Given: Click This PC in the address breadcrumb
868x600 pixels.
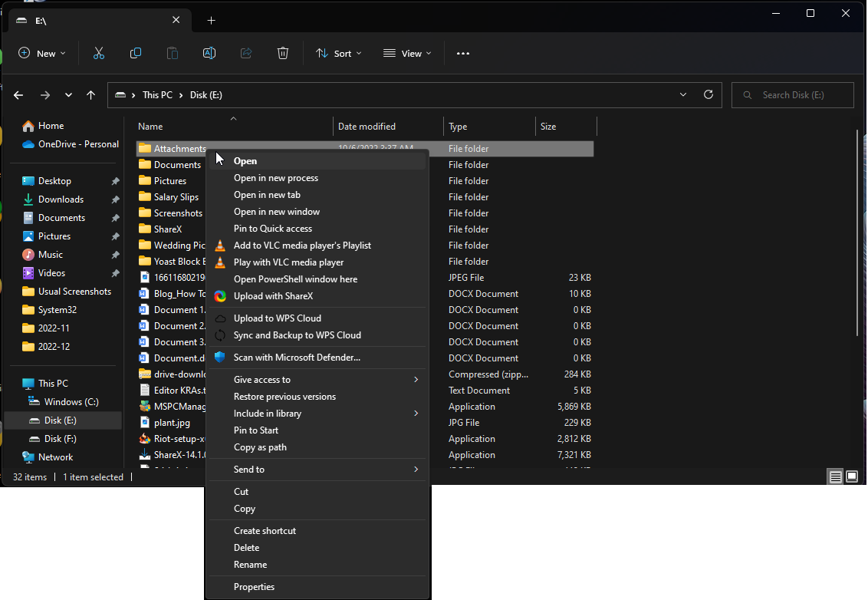Looking at the screenshot, I should pyautogui.click(x=157, y=95).
